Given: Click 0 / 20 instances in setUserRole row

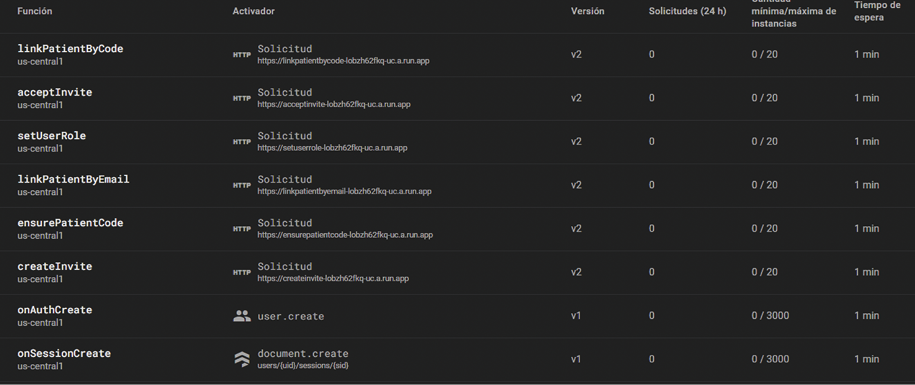Looking at the screenshot, I should click(x=764, y=142).
